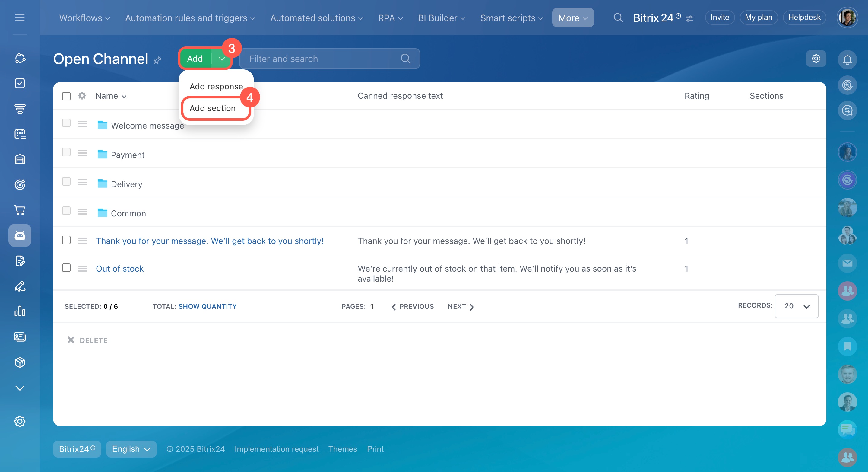Pin the Open Channel page
868x472 pixels.
pos(157,60)
